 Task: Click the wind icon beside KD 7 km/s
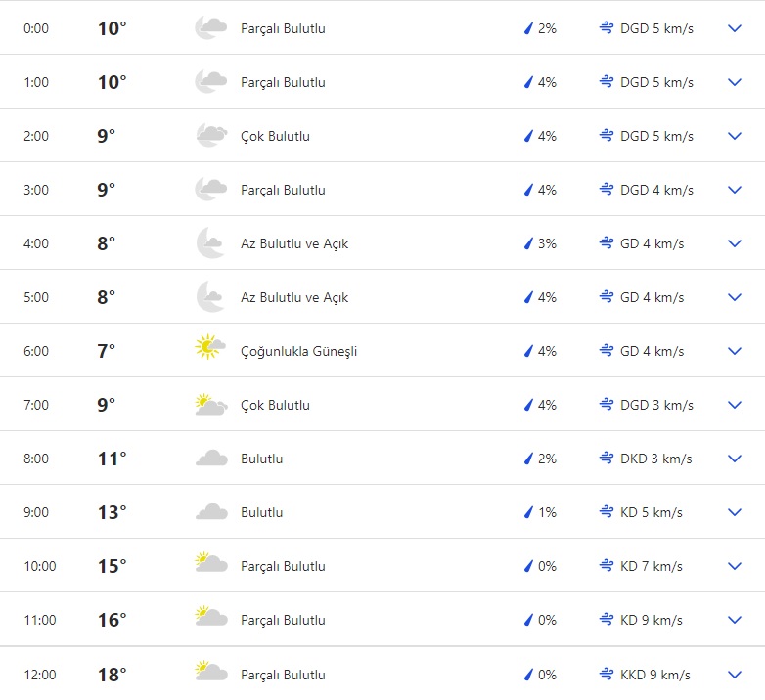(607, 566)
